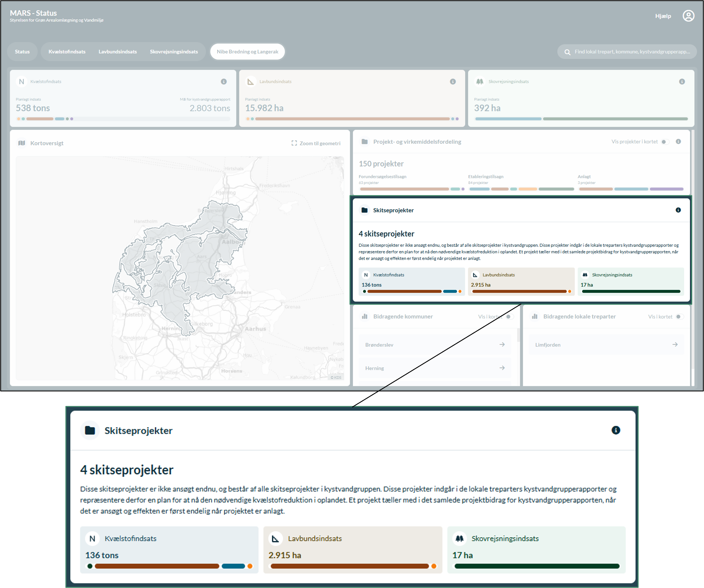Click the 2.803 tons target value
The image size is (704, 588).
[210, 108]
